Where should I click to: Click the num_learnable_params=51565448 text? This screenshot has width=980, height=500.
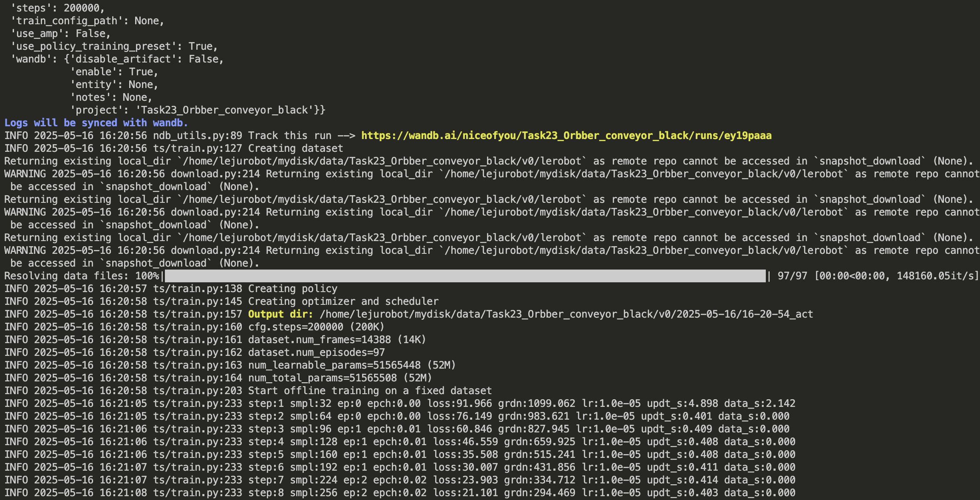[351, 365]
